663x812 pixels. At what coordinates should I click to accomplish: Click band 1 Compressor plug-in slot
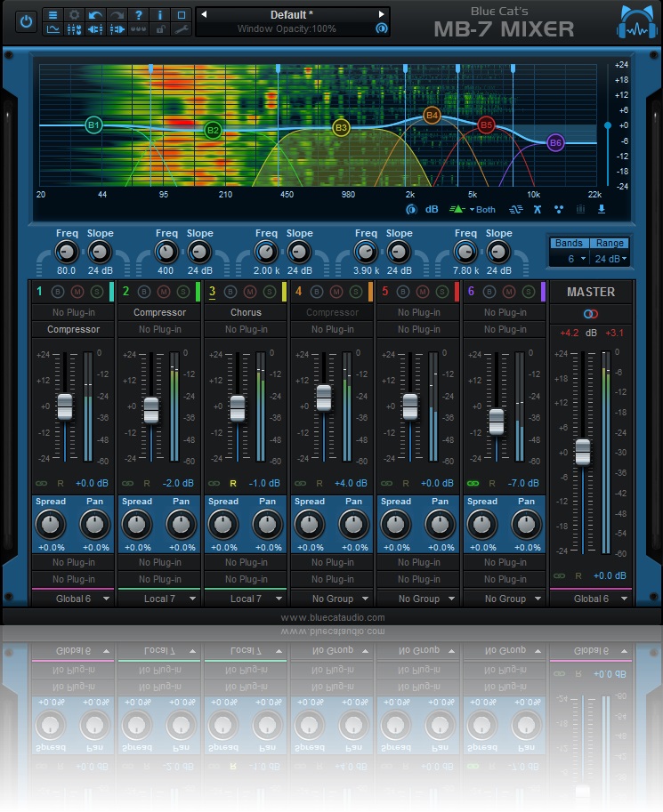pos(73,329)
